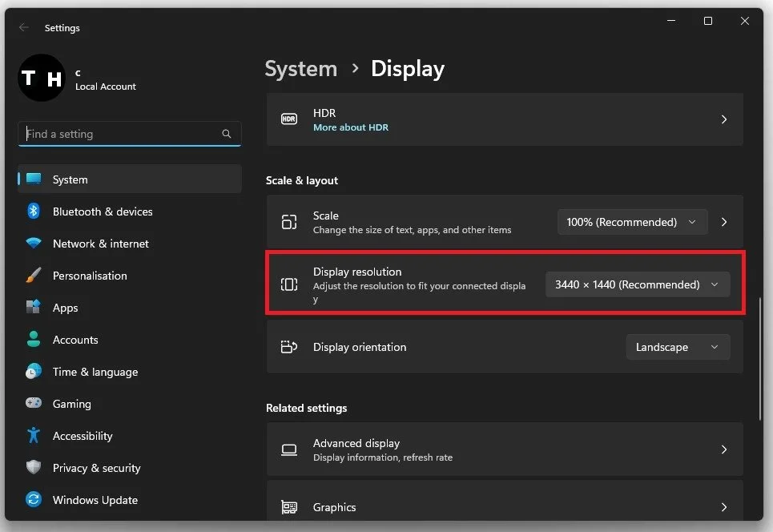773x532 pixels.
Task: Go to Bluetooth & devices
Action: pos(130,211)
